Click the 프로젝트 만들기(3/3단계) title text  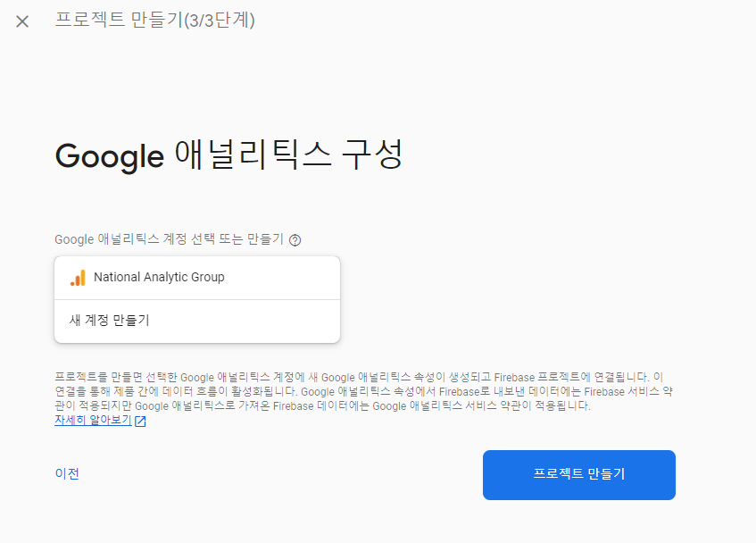coord(154,21)
